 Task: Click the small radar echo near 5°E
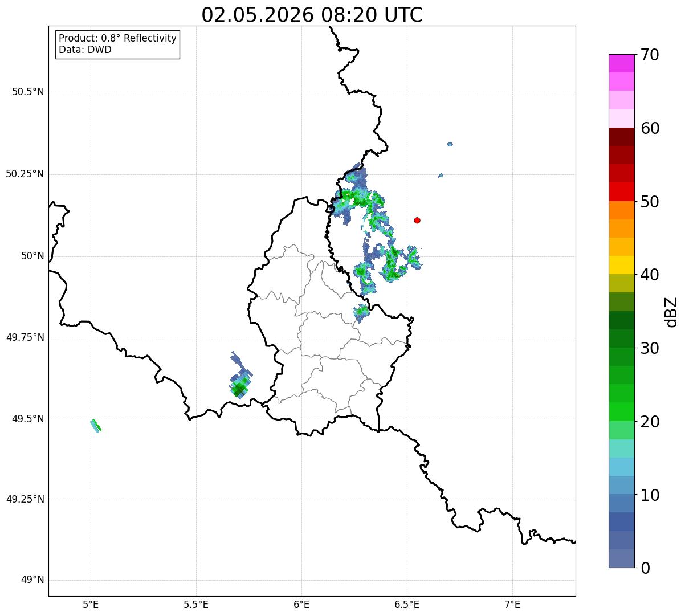[x=96, y=426]
